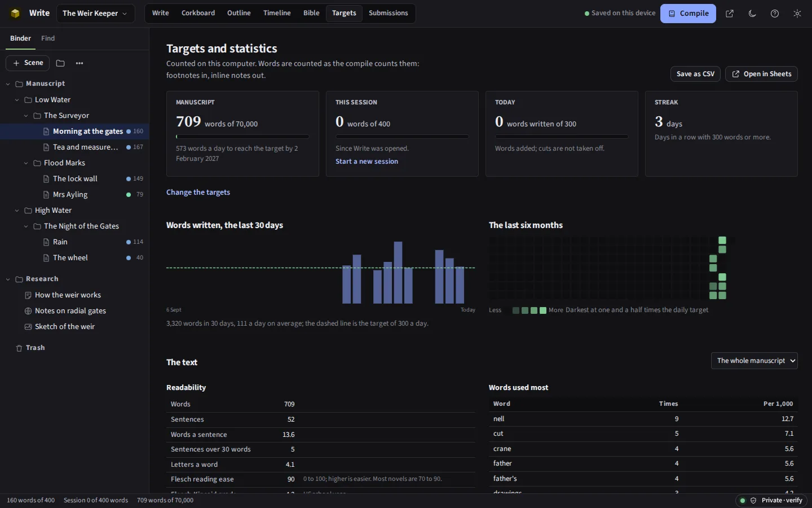Open the Bible tab
Viewport: 812px width, 508px height.
[x=311, y=13]
